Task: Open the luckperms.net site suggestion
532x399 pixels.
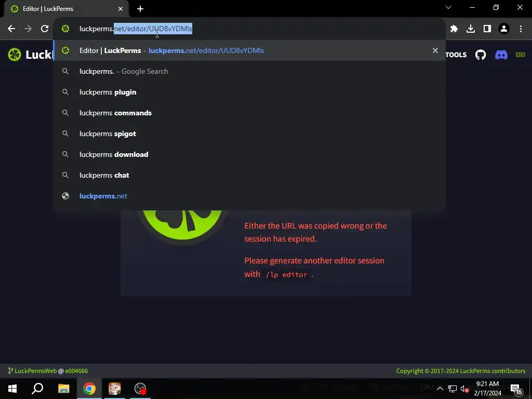Action: click(249, 196)
